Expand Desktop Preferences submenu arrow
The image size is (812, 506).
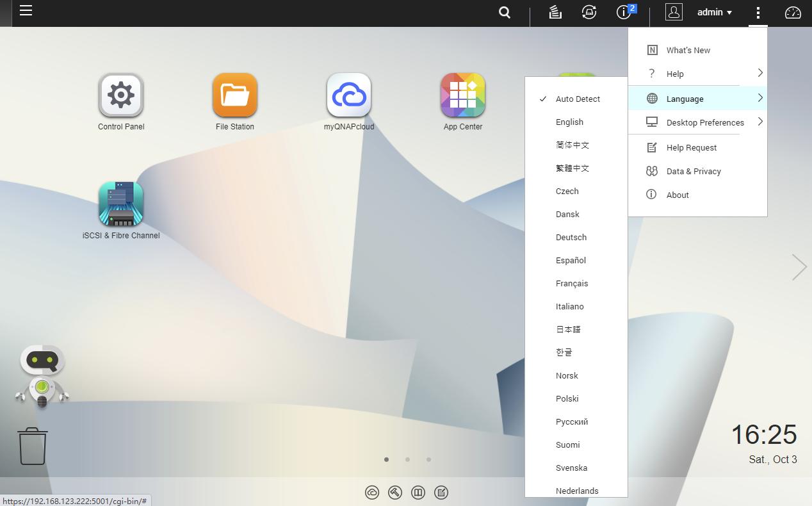(760, 122)
